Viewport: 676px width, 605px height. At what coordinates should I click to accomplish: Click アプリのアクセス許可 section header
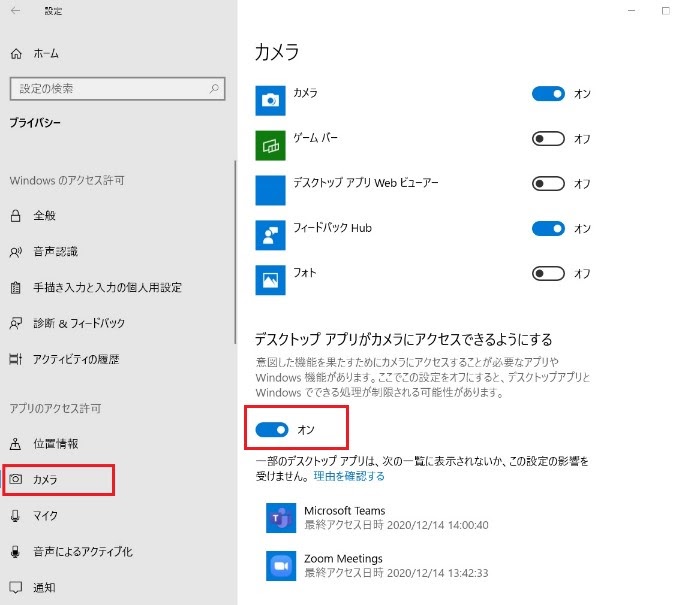55,408
